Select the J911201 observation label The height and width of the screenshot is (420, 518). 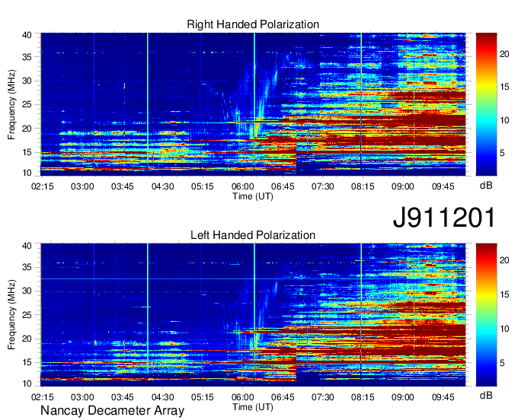coord(443,217)
